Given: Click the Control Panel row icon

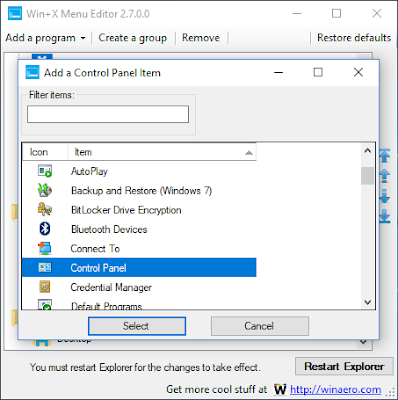Looking at the screenshot, I should click(x=45, y=267).
